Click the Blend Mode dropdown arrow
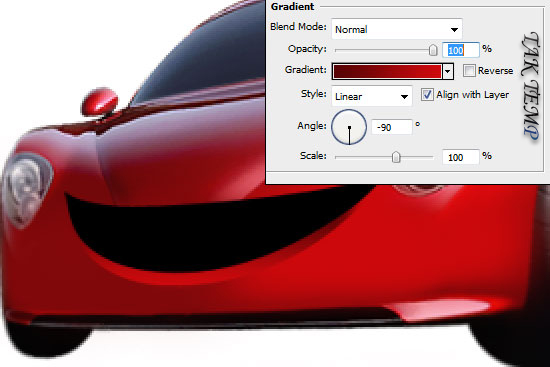Viewport: 550px width, 367px height. (x=454, y=30)
